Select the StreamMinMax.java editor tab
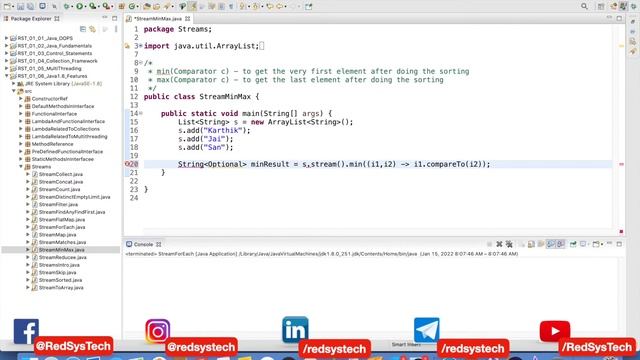 (157, 19)
